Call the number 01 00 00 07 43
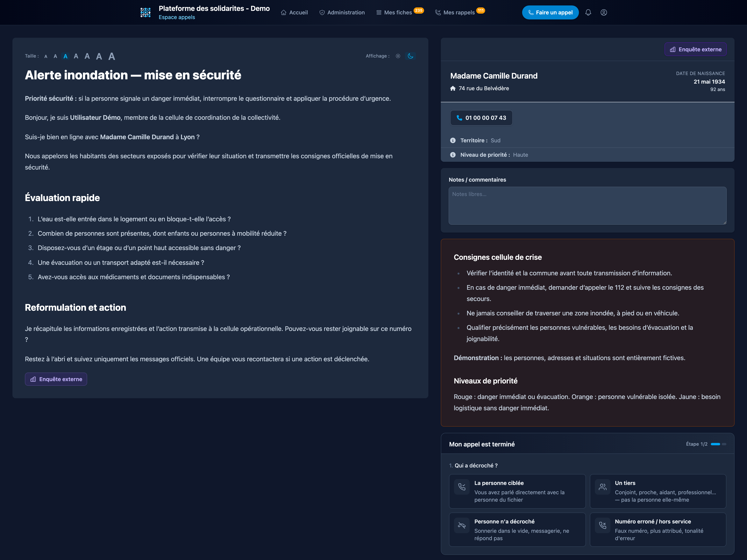Image resolution: width=747 pixels, height=560 pixels. click(481, 118)
